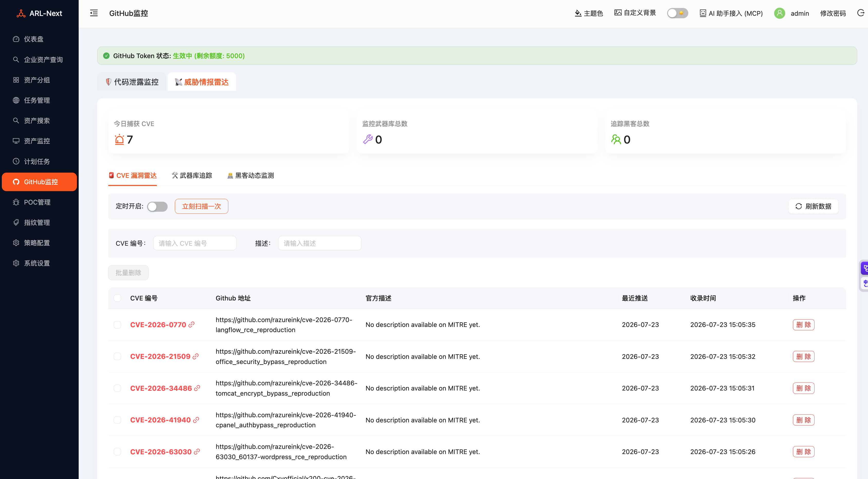Image resolution: width=868 pixels, height=479 pixels.
Task: Delete the CVE-2026-21509 row
Action: coord(803,356)
